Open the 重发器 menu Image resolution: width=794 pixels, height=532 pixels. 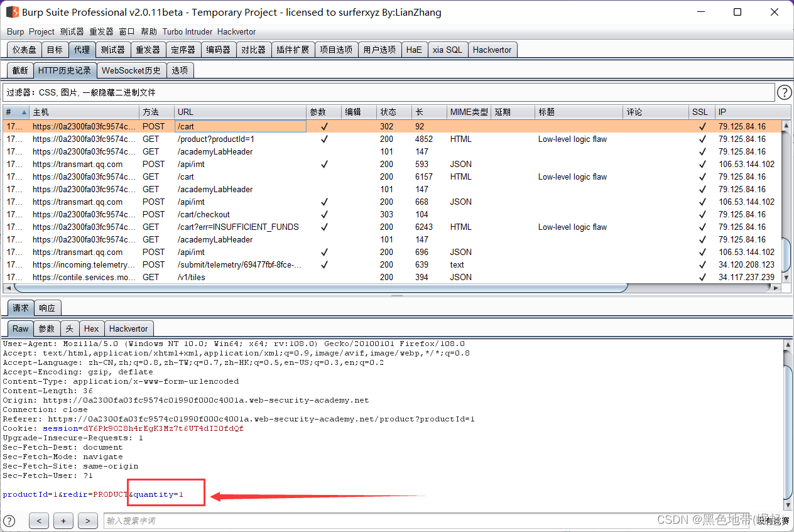click(101, 31)
